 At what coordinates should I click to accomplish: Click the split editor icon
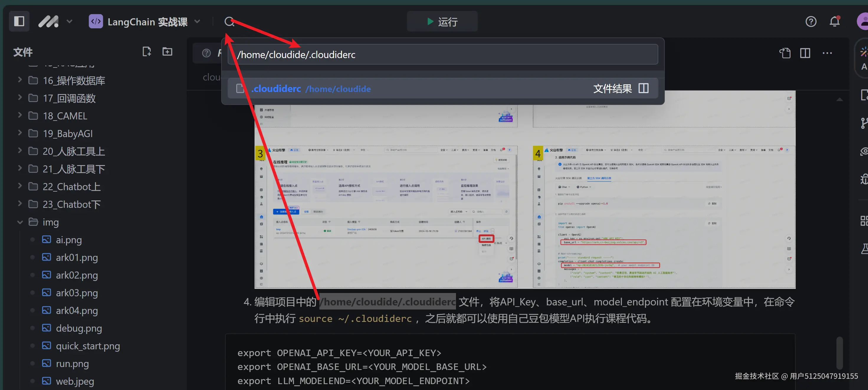(805, 53)
